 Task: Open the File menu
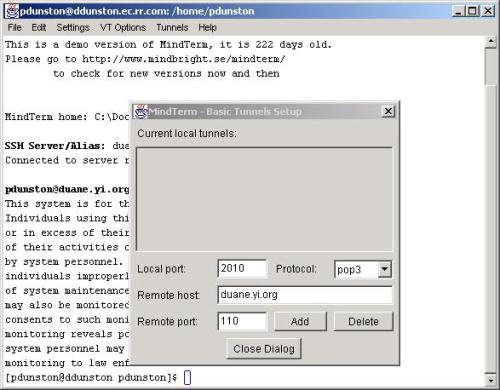tap(14, 27)
